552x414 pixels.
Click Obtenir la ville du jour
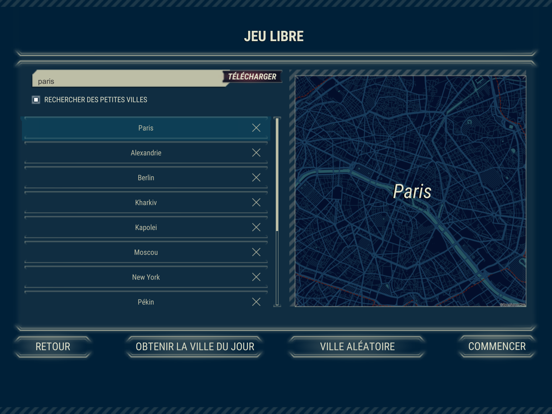pyautogui.click(x=195, y=346)
